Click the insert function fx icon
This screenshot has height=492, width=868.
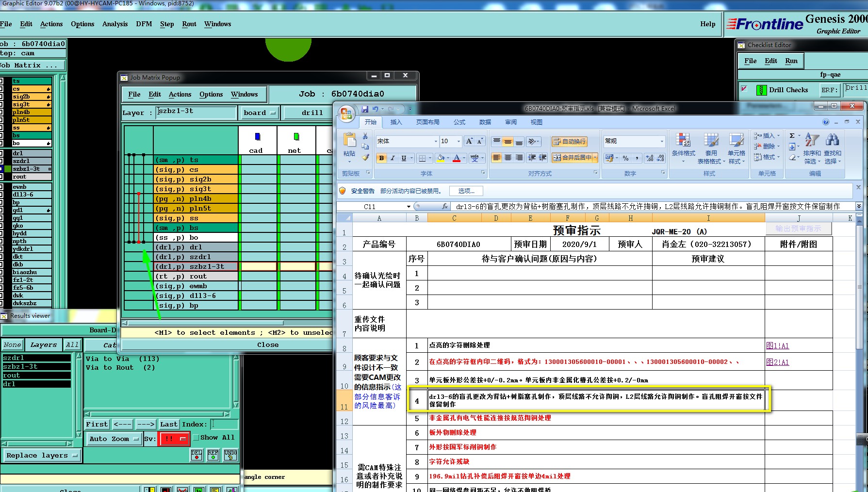click(445, 206)
